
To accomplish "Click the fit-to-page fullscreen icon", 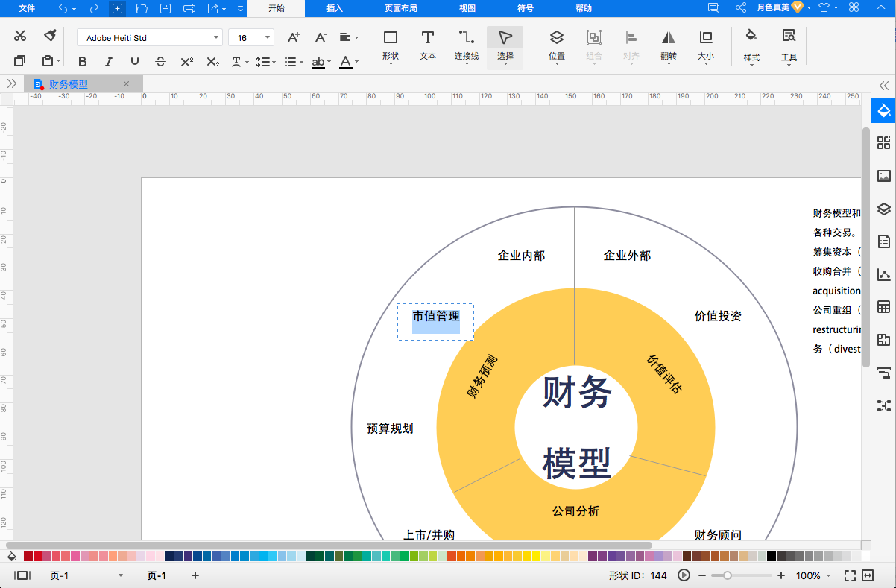I will [850, 575].
